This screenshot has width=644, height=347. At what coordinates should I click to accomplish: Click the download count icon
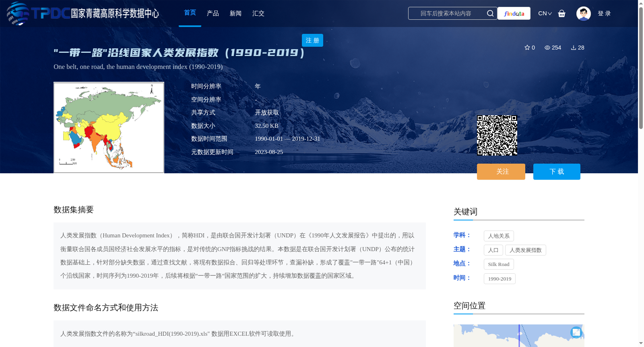[x=574, y=48]
